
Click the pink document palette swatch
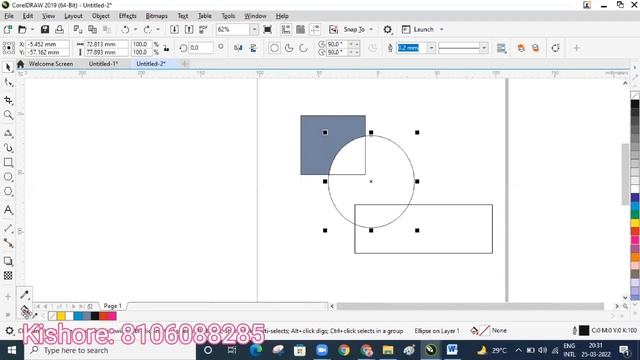(x=112, y=316)
